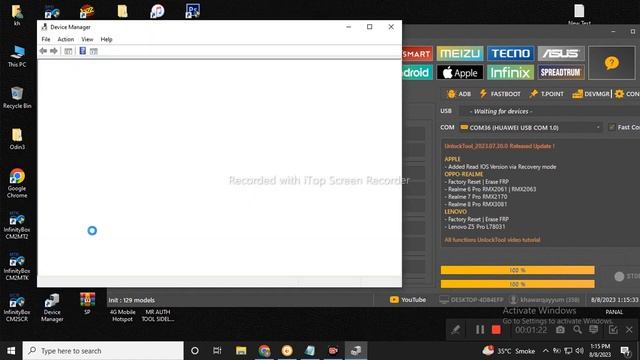Click the recorder camera screenshot icon
The height and width of the screenshot is (360, 640).
click(560, 330)
